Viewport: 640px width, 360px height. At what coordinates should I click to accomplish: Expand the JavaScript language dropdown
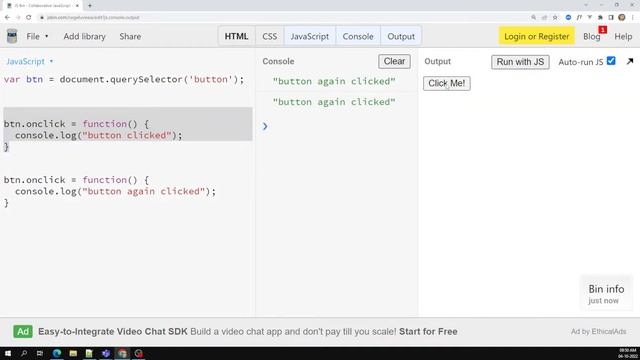pos(29,61)
